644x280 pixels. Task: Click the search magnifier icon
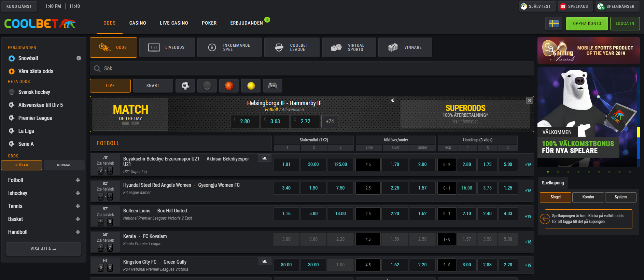[x=97, y=68]
